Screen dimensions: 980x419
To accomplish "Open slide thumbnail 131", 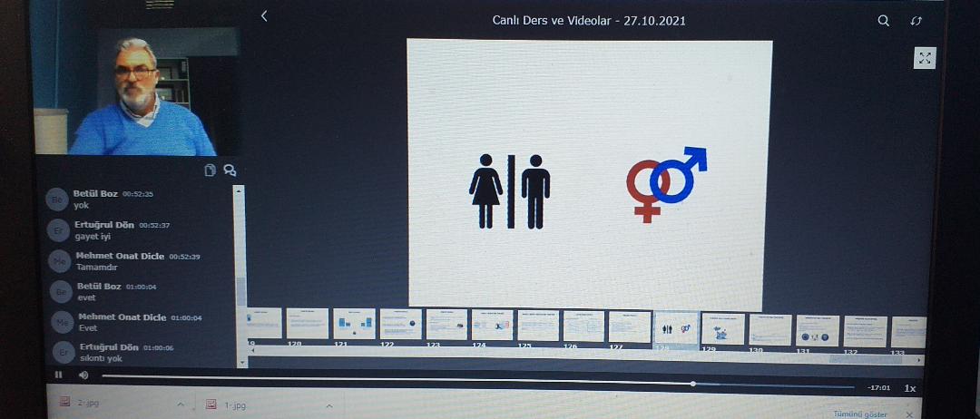I will 818,331.
